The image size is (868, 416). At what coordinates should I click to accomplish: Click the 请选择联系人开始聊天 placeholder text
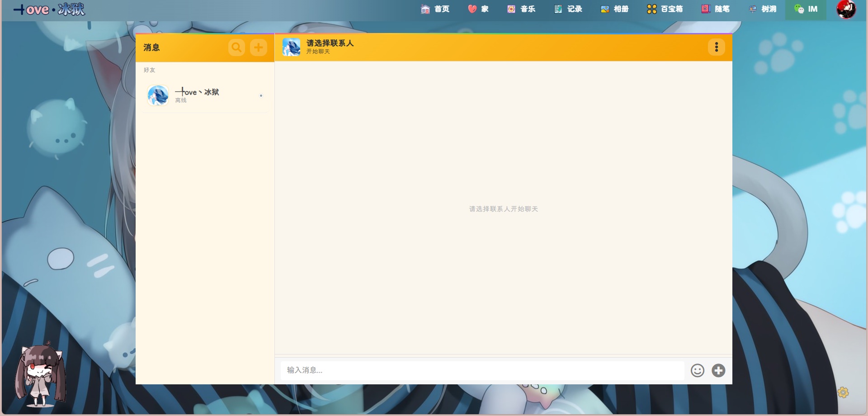coord(503,209)
